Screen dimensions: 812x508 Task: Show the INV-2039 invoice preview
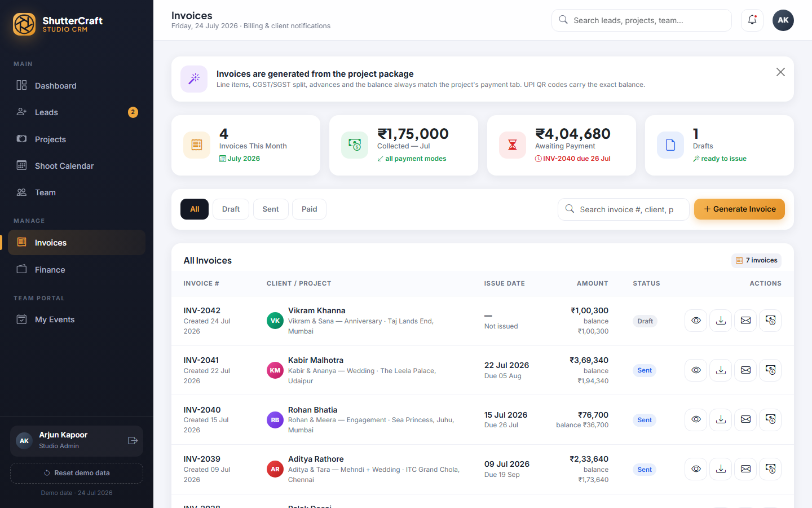pyautogui.click(x=696, y=469)
